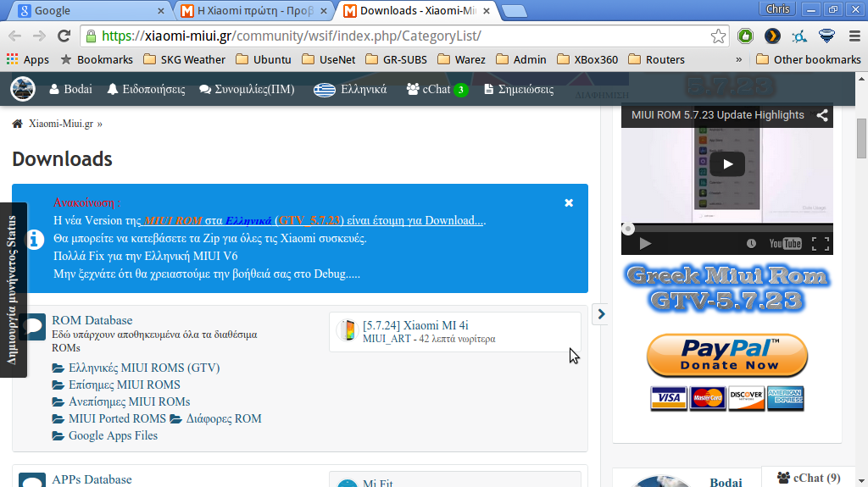The height and width of the screenshot is (487, 868).
Task: Click Watch later clock icon
Action: pos(751,244)
